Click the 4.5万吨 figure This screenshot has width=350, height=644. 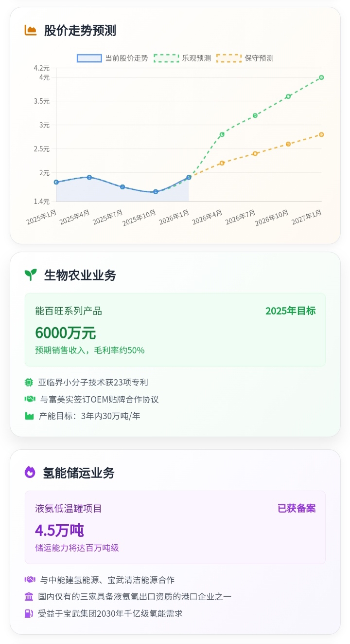click(59, 531)
